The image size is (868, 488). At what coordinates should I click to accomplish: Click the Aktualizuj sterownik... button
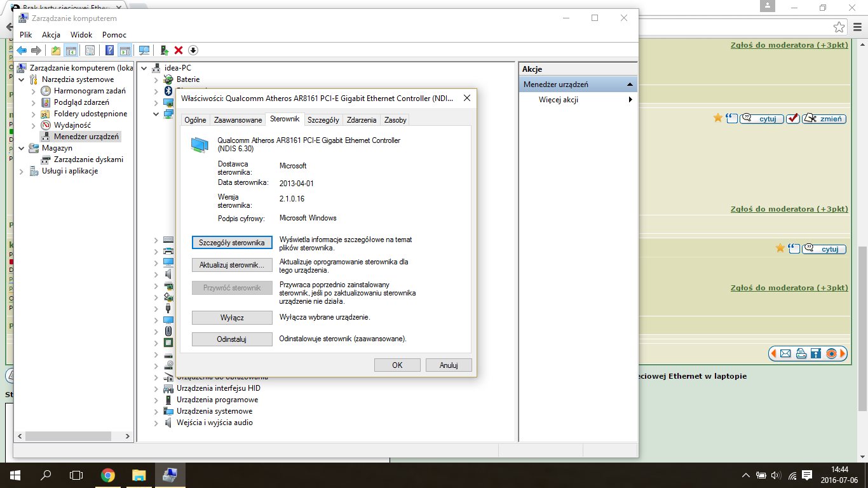click(232, 265)
